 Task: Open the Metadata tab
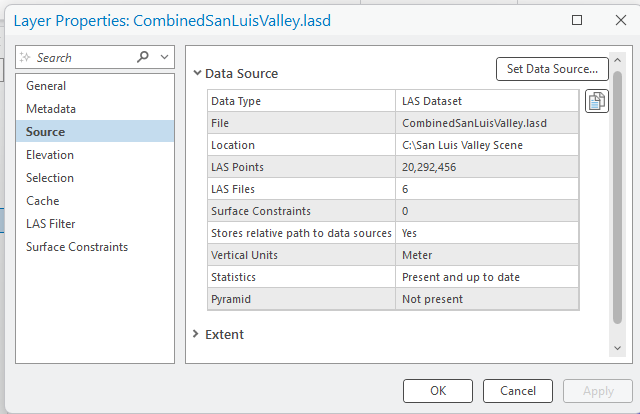pos(95,109)
